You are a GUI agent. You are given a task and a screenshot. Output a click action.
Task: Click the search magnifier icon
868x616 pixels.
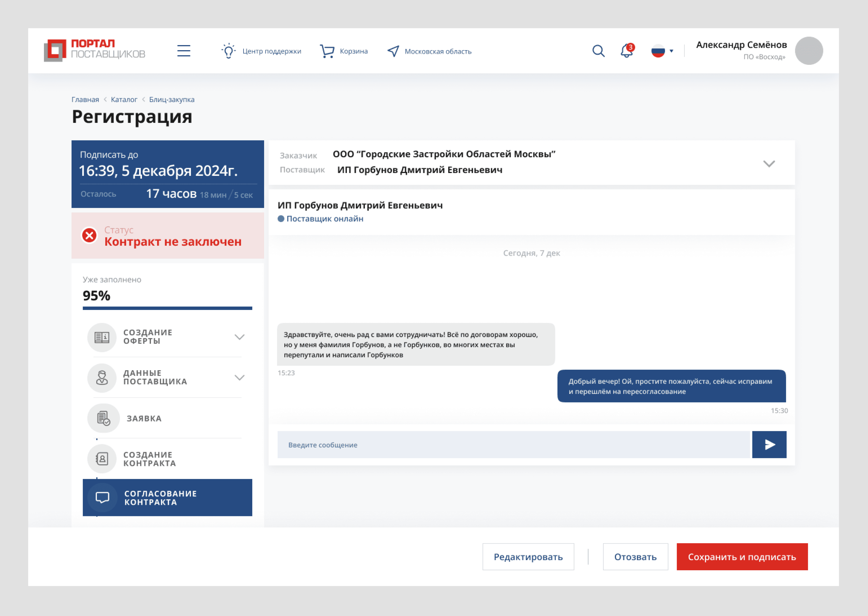(598, 51)
